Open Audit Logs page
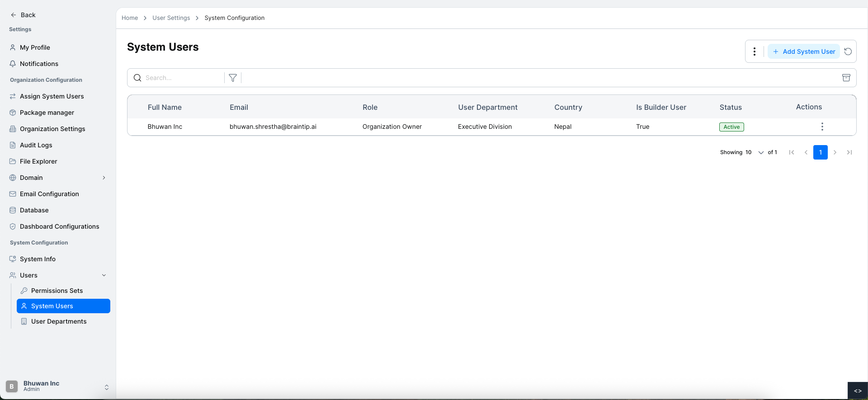 (x=36, y=145)
